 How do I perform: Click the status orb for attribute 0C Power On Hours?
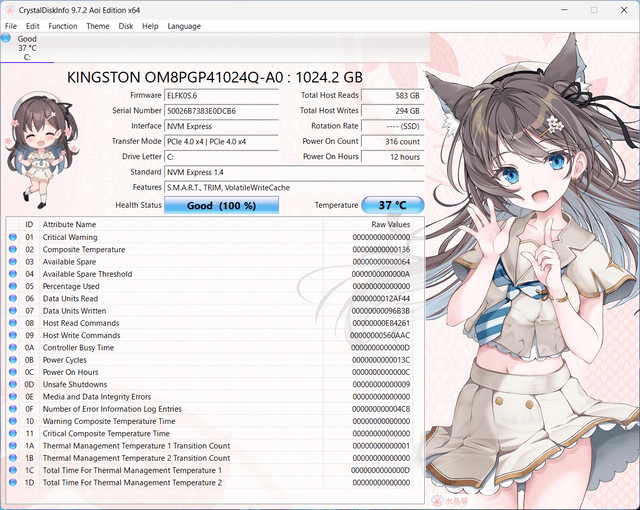click(13, 372)
